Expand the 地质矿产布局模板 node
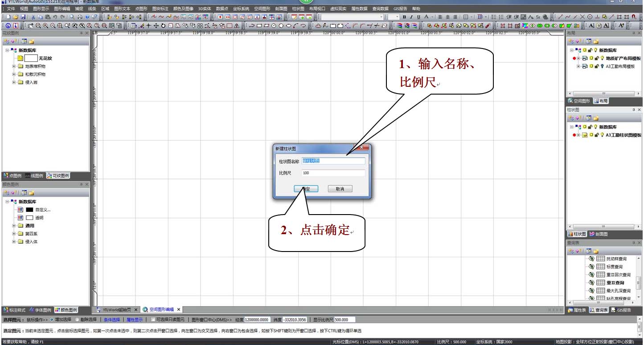Screen dimensions: 644x345 click(x=578, y=58)
